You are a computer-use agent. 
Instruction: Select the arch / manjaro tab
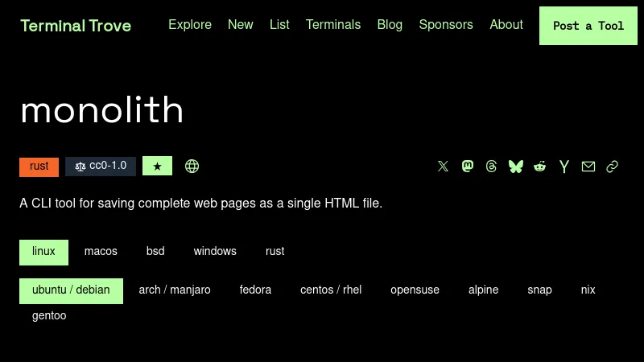click(x=175, y=290)
